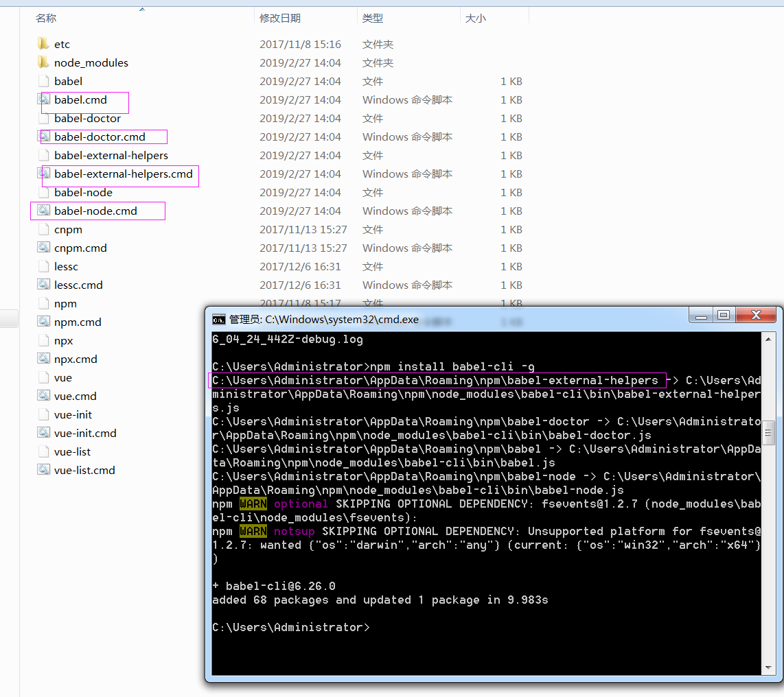This screenshot has width=784, height=697.
Task: Click the cnpm.cmd script icon
Action: click(x=43, y=248)
